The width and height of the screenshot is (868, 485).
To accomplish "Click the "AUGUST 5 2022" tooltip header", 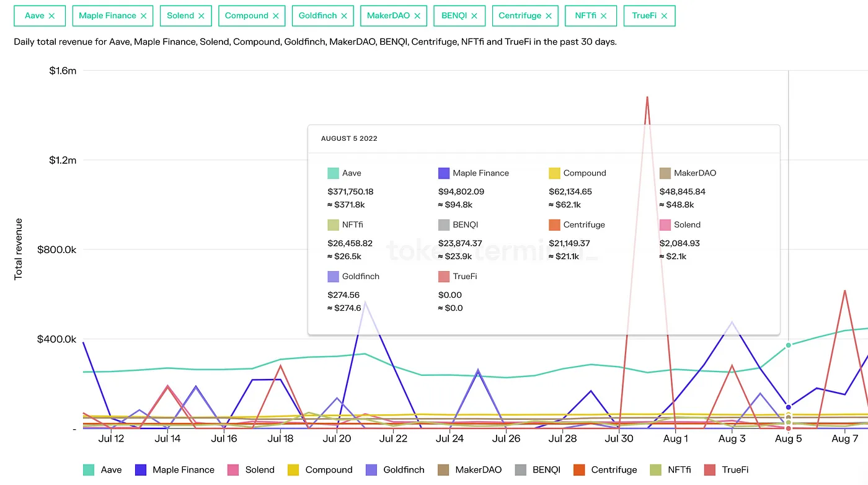I will click(349, 138).
